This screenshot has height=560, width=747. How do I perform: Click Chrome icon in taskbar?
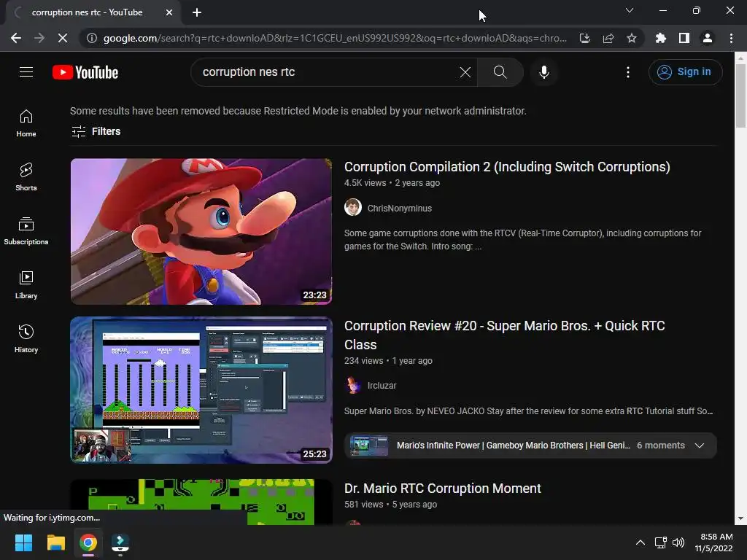(88, 542)
